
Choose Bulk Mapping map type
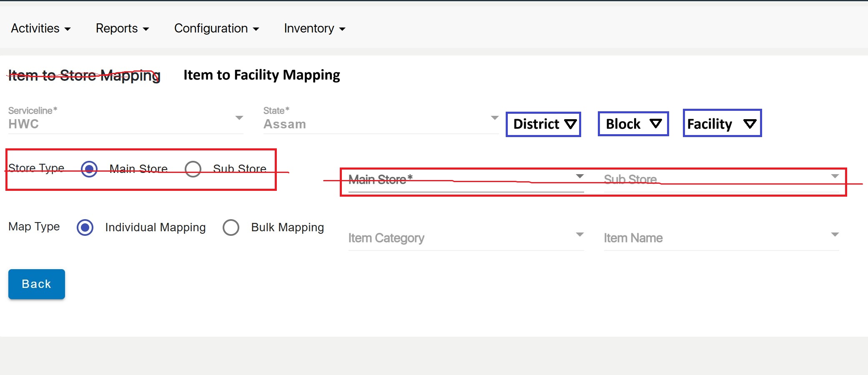(231, 227)
